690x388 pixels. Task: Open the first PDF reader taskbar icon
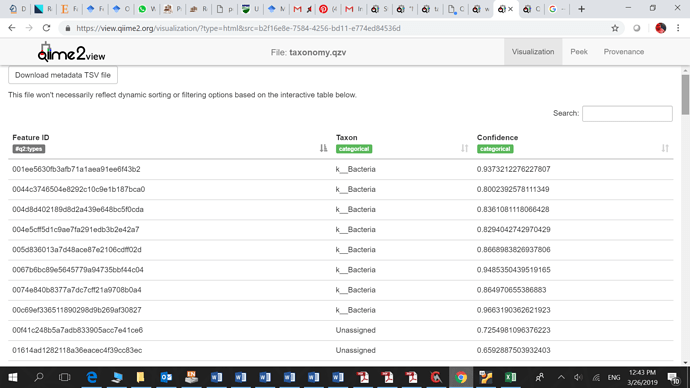tap(363, 377)
